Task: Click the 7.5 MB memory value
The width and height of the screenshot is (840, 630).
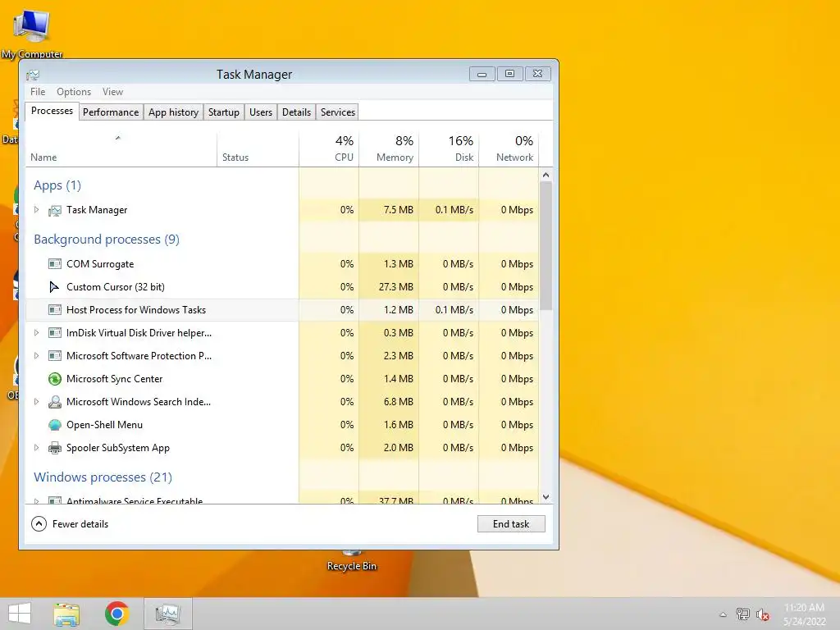Action: pos(399,210)
